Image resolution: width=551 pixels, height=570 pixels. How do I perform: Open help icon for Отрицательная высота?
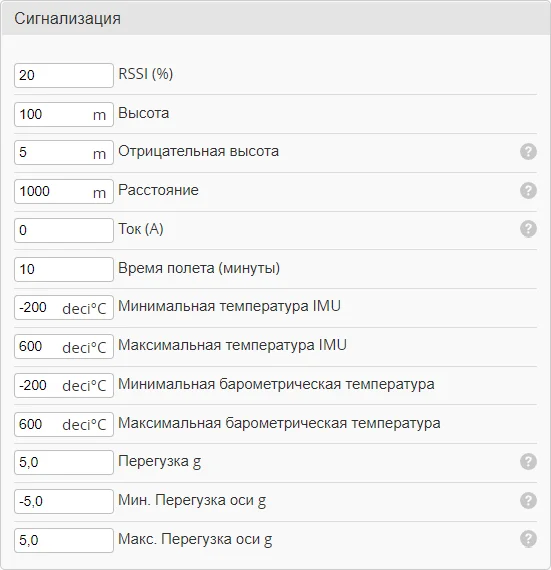[528, 151]
